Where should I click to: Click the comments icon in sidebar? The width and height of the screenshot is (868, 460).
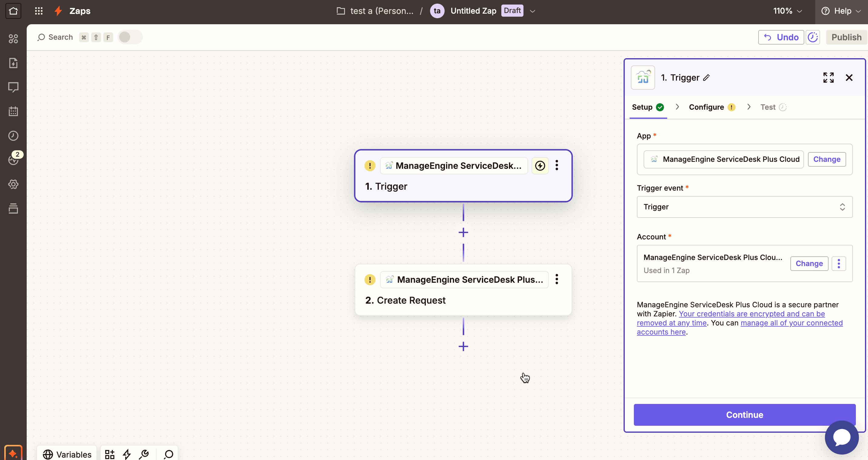(13, 87)
